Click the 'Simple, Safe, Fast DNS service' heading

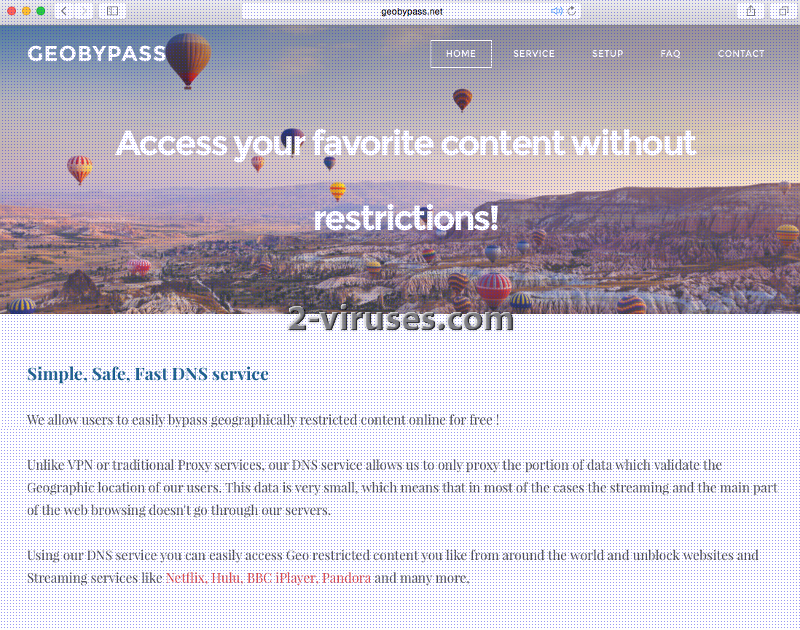[148, 374]
